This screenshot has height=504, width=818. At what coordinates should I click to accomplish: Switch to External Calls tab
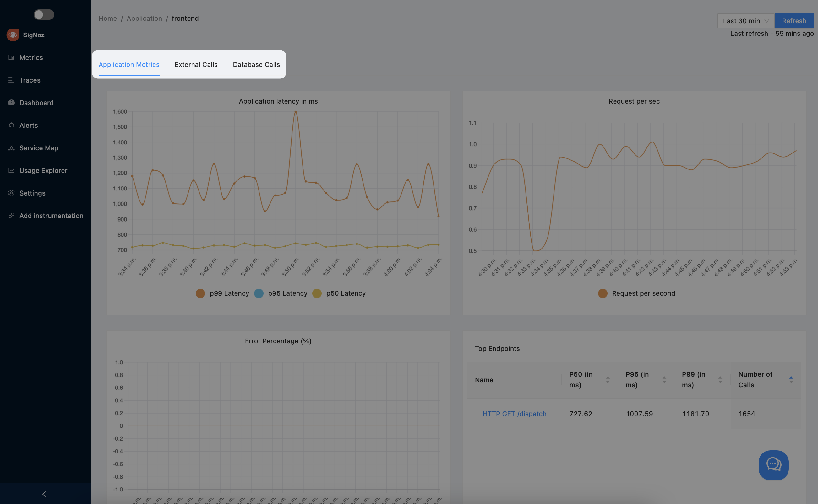point(196,64)
